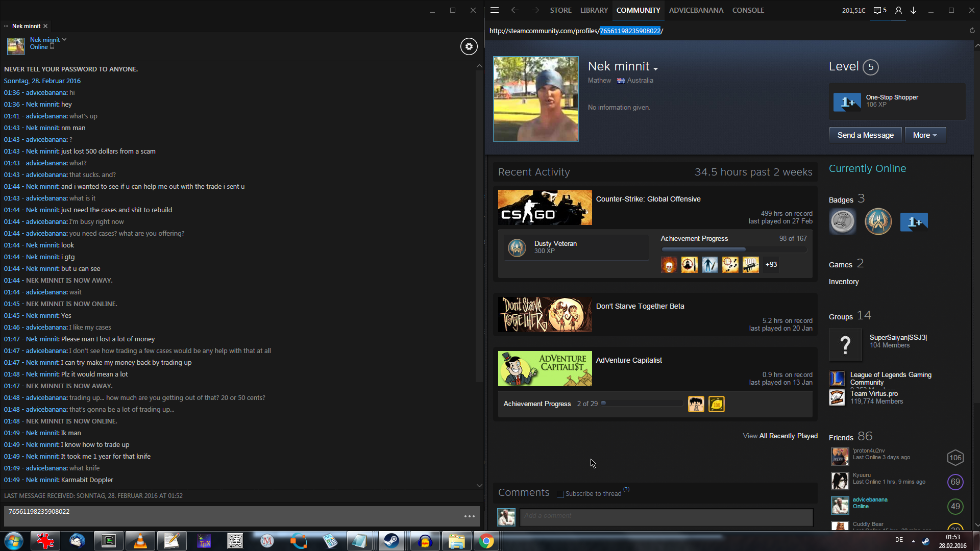Close the Nek minnit chat tab
The width and height of the screenshot is (980, 551).
(x=45, y=26)
